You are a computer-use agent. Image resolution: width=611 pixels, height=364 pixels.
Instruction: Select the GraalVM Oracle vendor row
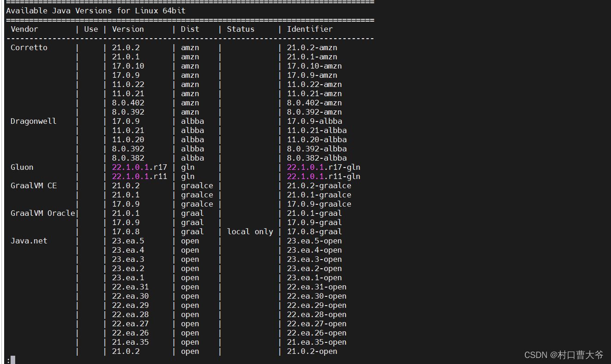42,213
